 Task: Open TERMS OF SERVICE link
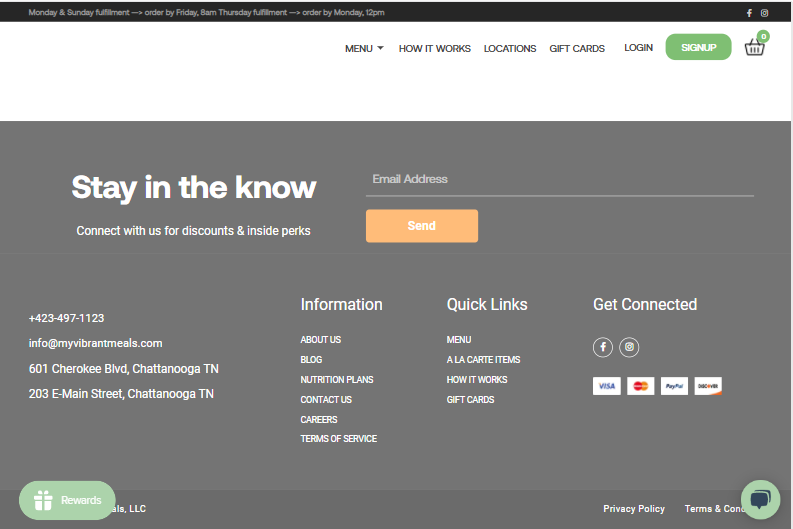point(338,439)
